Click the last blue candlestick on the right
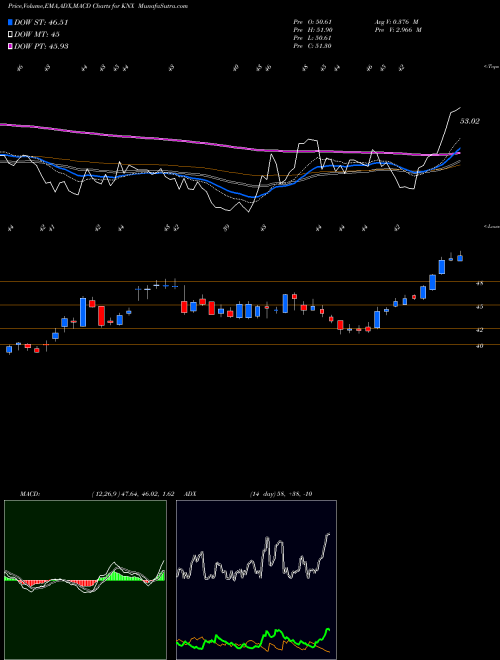The height and width of the screenshot is (660, 500). coord(460,258)
